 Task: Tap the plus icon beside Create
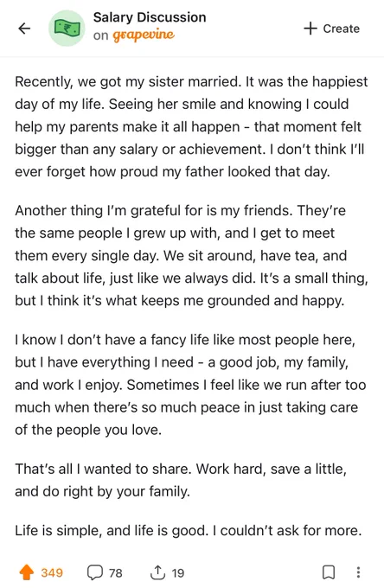(310, 29)
